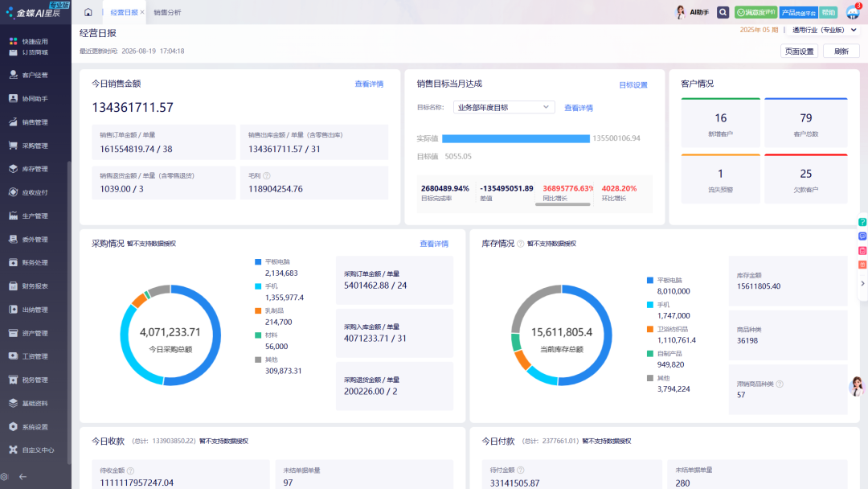The height and width of the screenshot is (489, 868).
Task: Open 税务管理 sidebar module
Action: click(30, 380)
